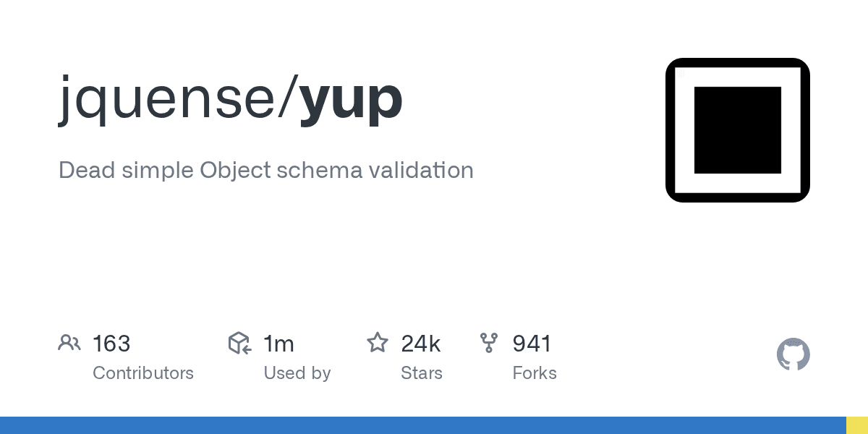Click the Stars star icon
The image size is (868, 434).
pos(378,342)
